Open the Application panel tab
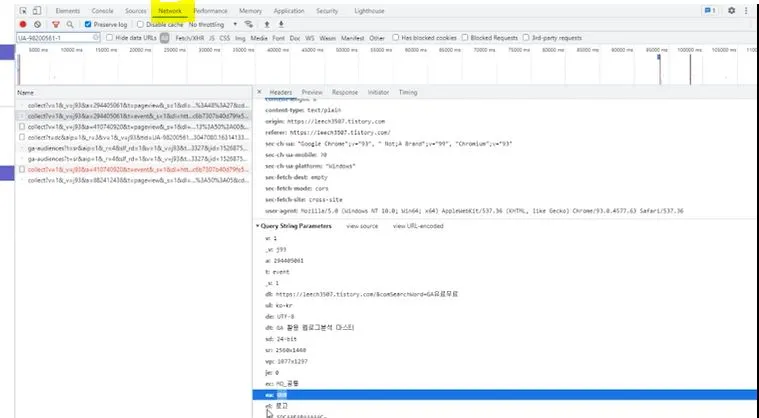This screenshot has width=759, height=418. click(289, 11)
